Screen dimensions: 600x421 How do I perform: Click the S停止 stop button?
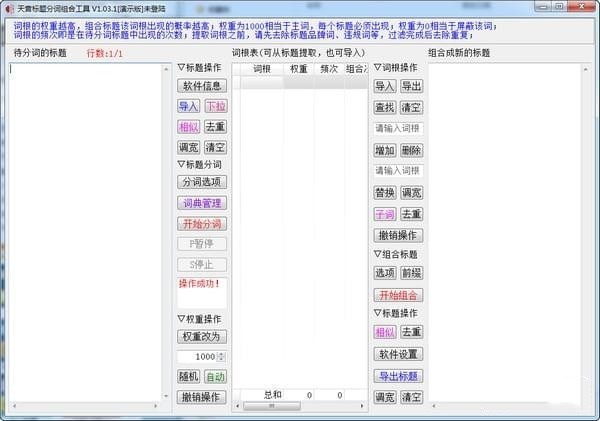[x=202, y=264]
